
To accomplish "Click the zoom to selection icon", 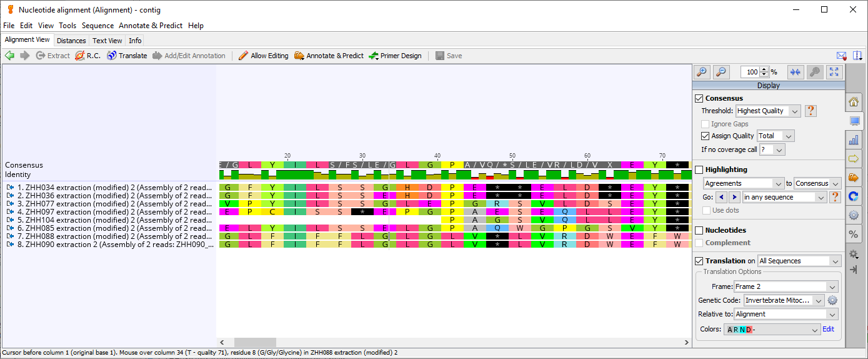I will [815, 72].
